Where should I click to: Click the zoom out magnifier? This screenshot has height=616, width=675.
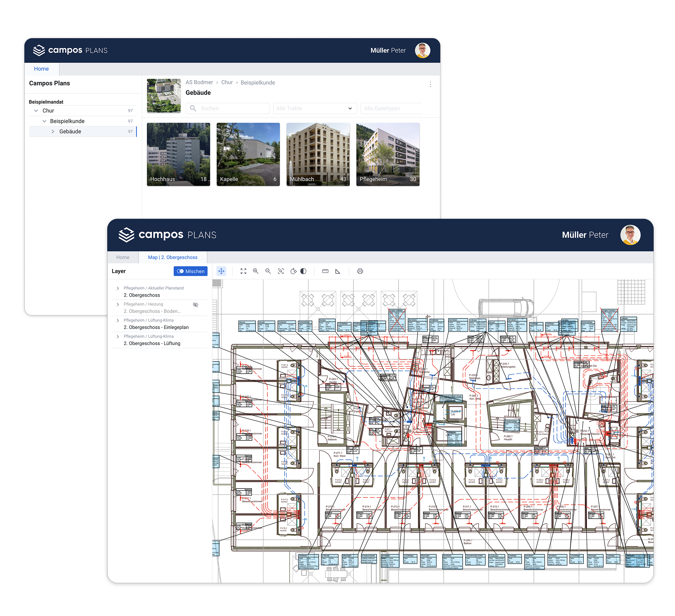tap(268, 271)
